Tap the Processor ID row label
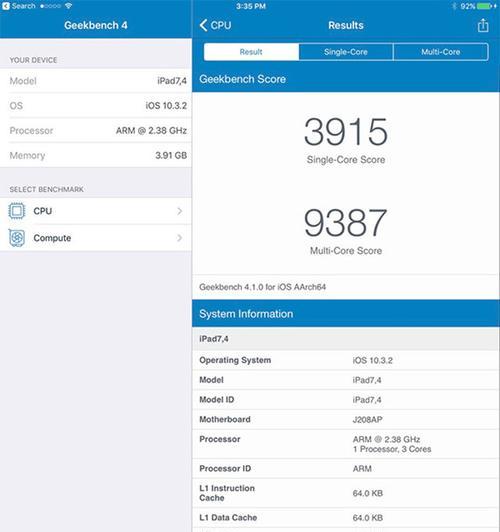The image size is (500, 532). click(225, 469)
